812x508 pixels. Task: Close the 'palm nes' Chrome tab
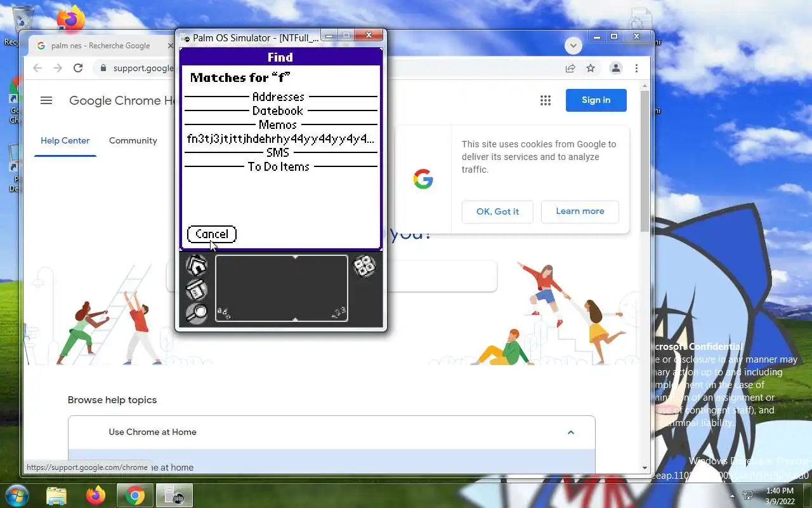[x=170, y=46]
